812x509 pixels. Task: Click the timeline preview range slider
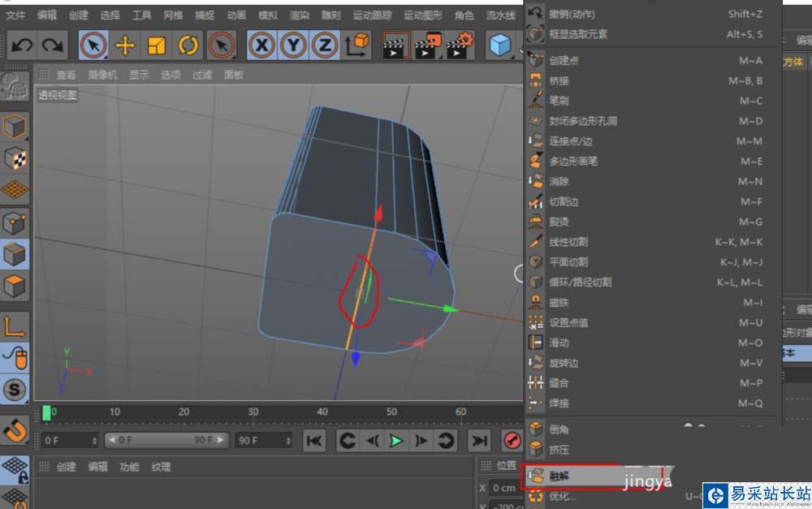click(x=166, y=440)
